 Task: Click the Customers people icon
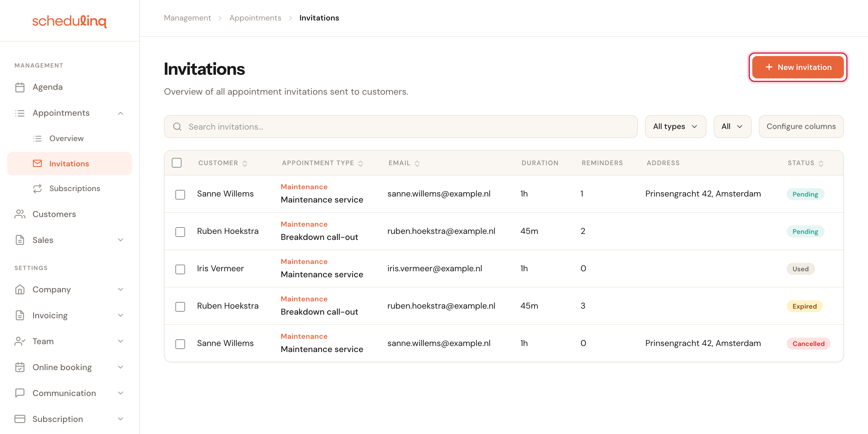20,214
